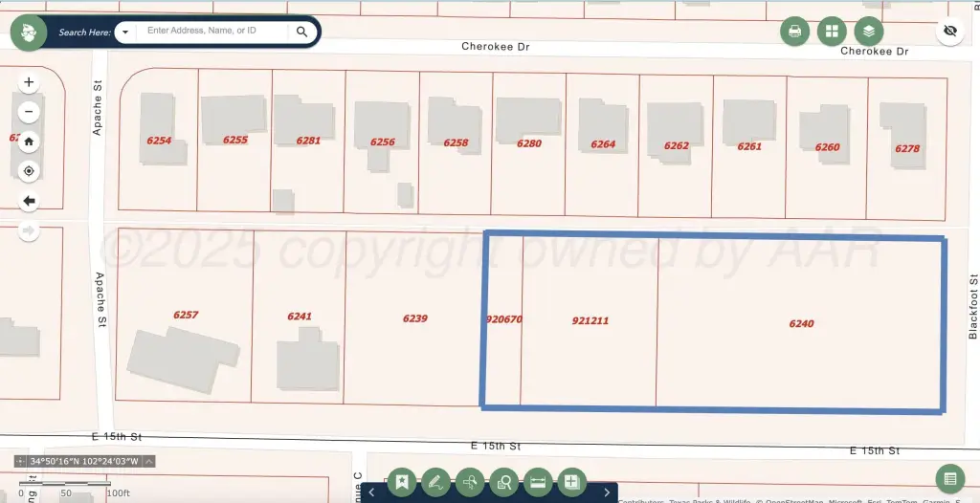Open the map layers list
Image resolution: width=980 pixels, height=503 pixels.
click(x=868, y=32)
